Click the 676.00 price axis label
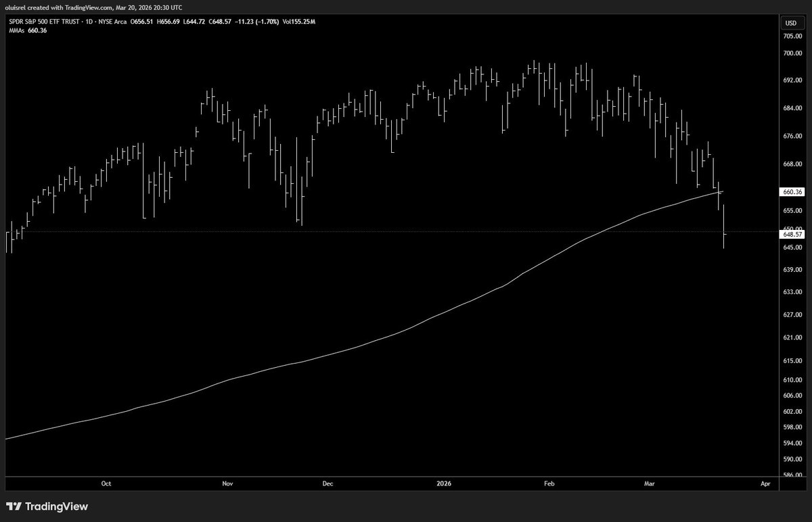Viewport: 812px width, 522px height. [x=792, y=136]
